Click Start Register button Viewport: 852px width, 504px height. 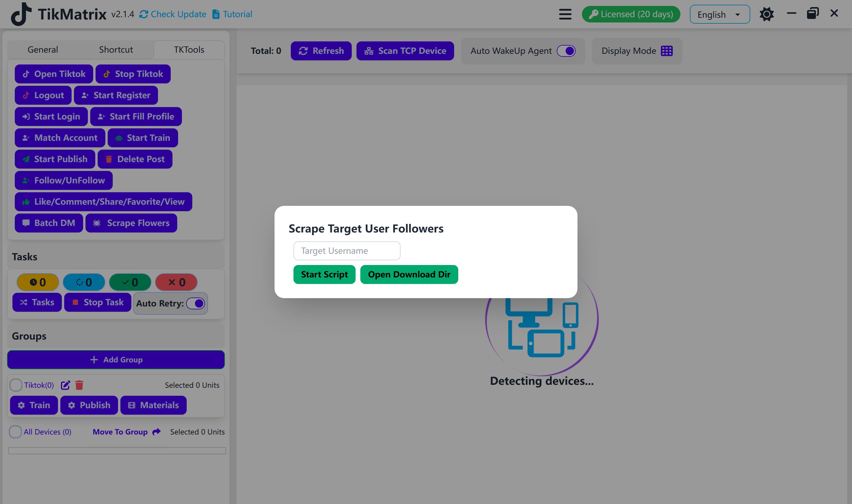click(x=116, y=96)
